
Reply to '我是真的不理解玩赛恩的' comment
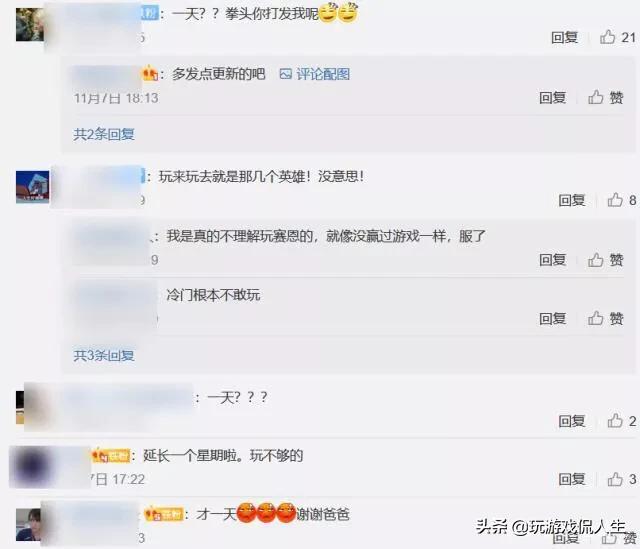click(553, 260)
